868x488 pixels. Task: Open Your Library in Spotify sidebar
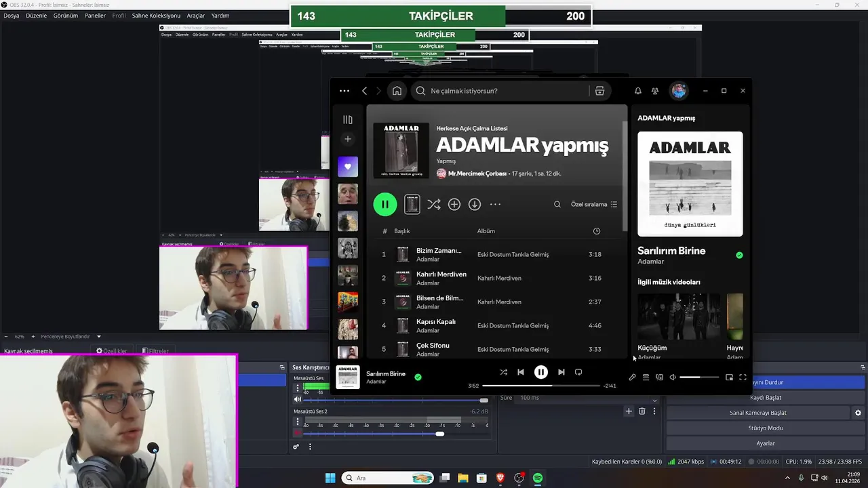tap(348, 120)
